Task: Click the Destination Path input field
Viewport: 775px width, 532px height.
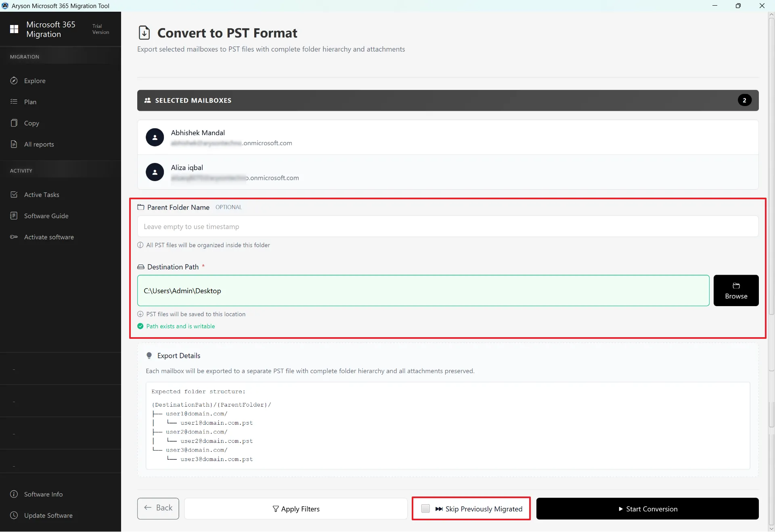Action: pos(423,291)
